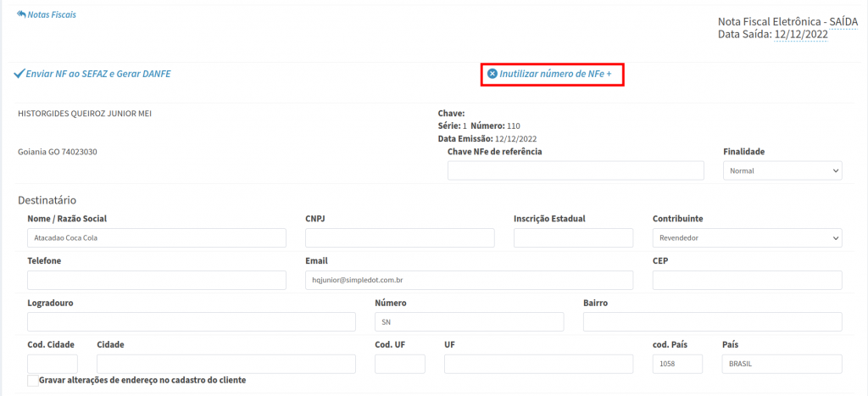
Task: Click the back arrow icon beside Notas Fiscais
Action: 21,14
